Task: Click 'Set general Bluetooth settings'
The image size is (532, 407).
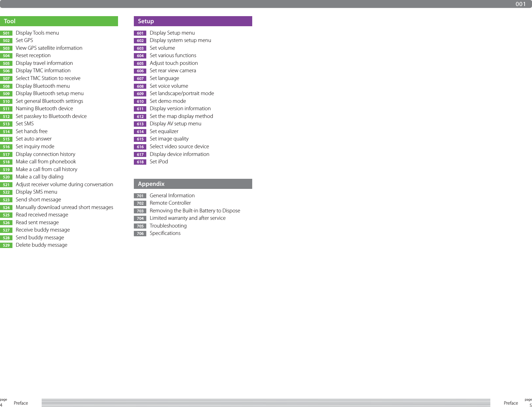Action: (x=49, y=101)
